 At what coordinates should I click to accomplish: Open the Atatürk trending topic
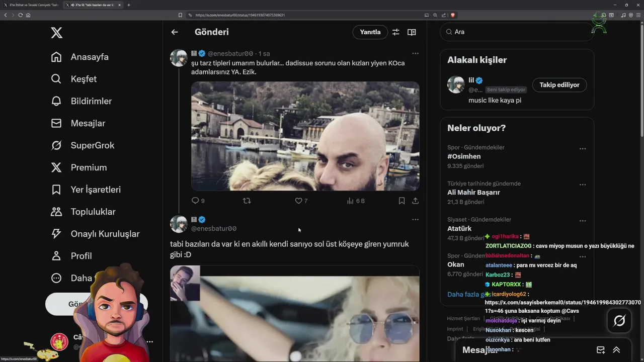pos(459,228)
